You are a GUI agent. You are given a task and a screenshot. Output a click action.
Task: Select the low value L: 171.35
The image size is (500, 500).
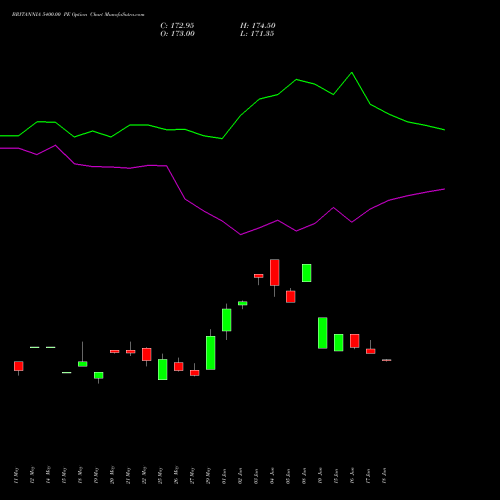[257, 34]
